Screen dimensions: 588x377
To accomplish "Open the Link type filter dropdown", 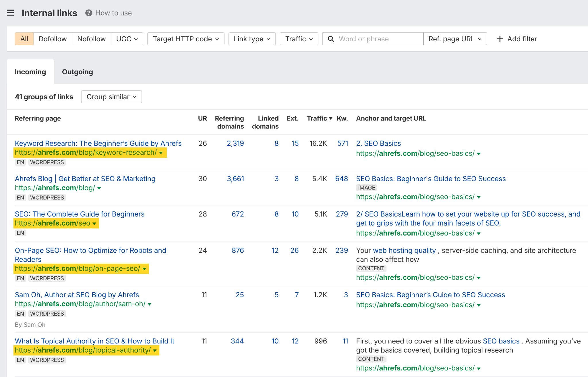I will tap(251, 39).
